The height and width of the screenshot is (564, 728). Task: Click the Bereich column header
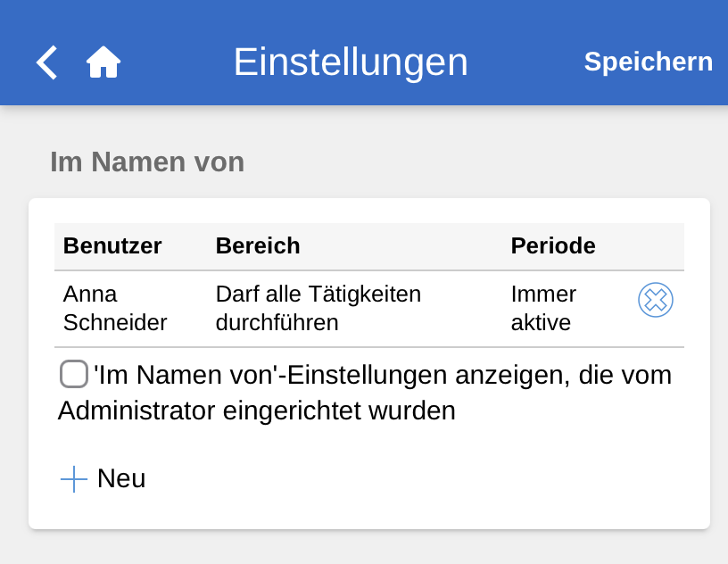click(x=258, y=246)
